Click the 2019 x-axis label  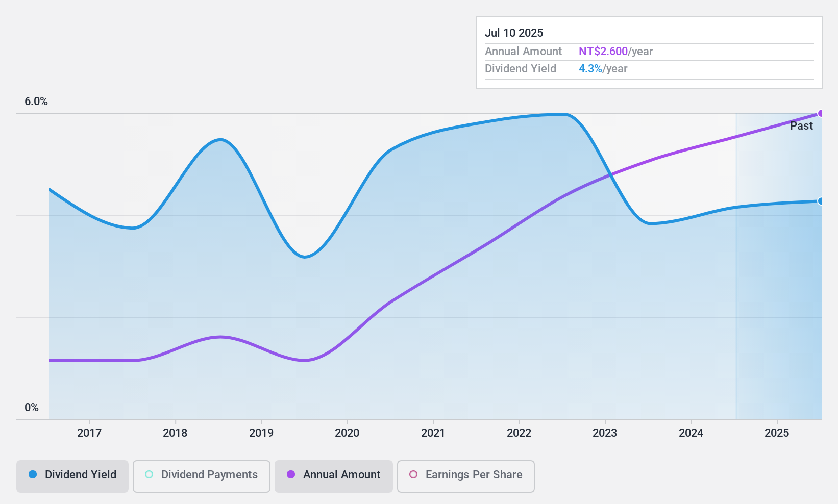[x=261, y=433]
